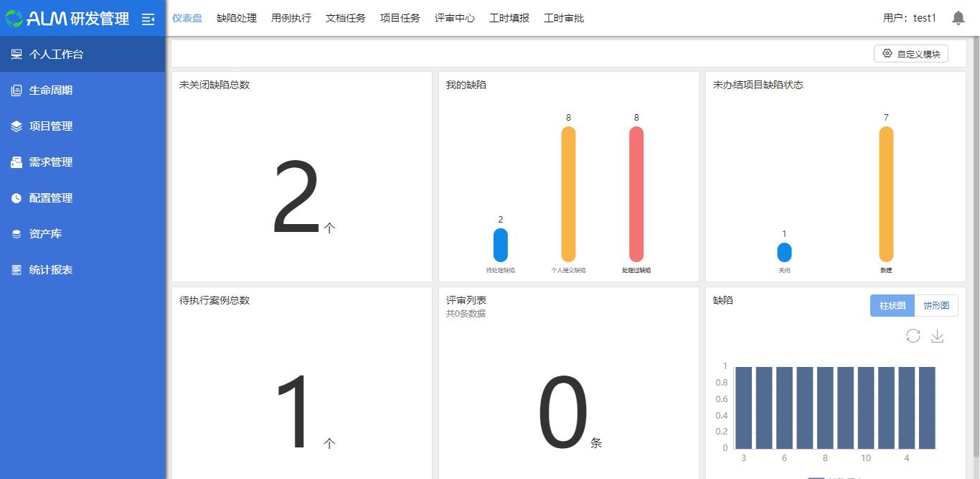Open 需求管理 from the sidebar

(x=52, y=162)
